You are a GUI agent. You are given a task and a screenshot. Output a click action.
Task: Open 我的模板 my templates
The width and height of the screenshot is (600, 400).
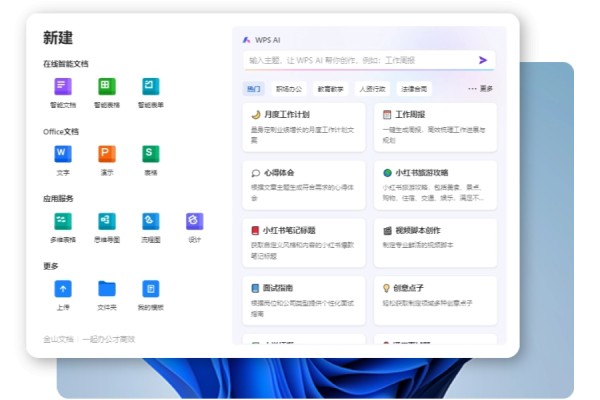(150, 289)
